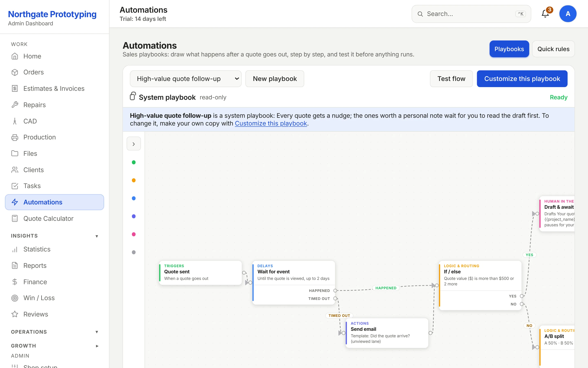
Task: Select Automations in the sidebar
Action: coord(55,202)
